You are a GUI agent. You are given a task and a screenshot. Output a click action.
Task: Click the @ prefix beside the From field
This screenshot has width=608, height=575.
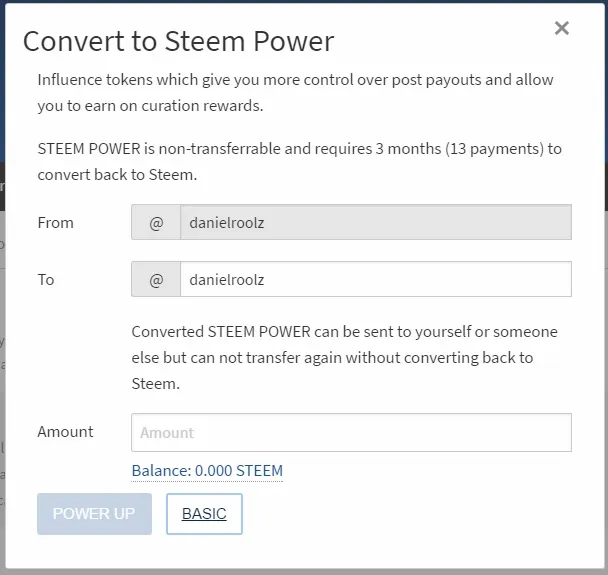pos(156,222)
